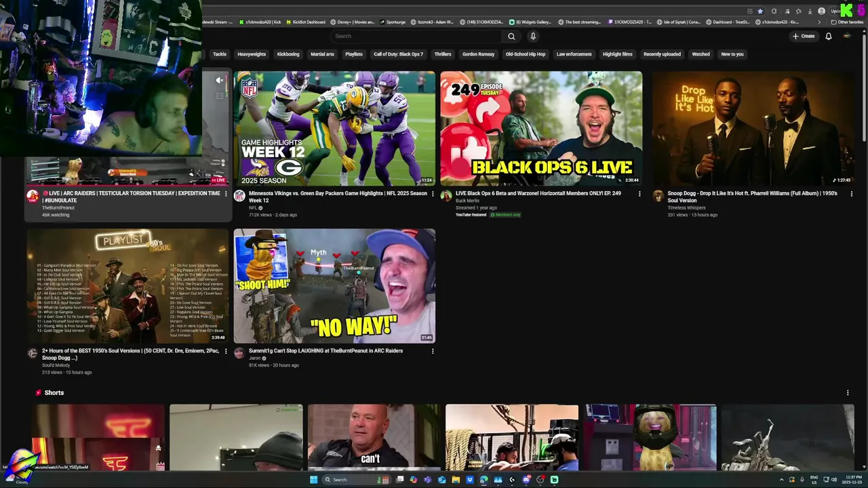The image size is (868, 488).
Task: Open File Explorer from the taskbar
Action: (456, 480)
